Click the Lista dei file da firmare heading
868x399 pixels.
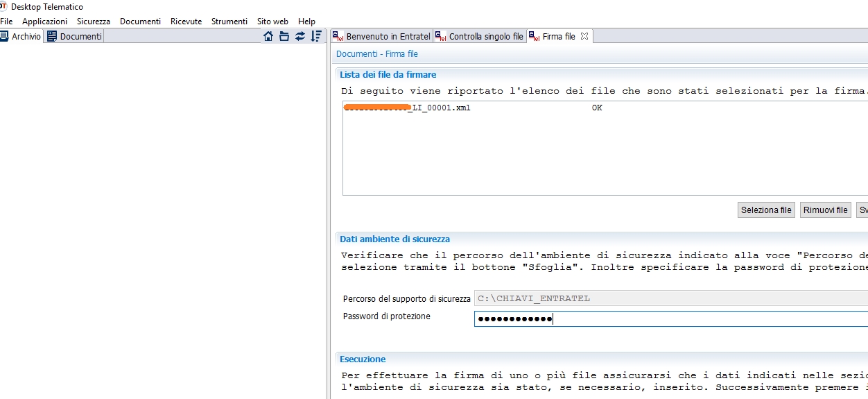(388, 74)
